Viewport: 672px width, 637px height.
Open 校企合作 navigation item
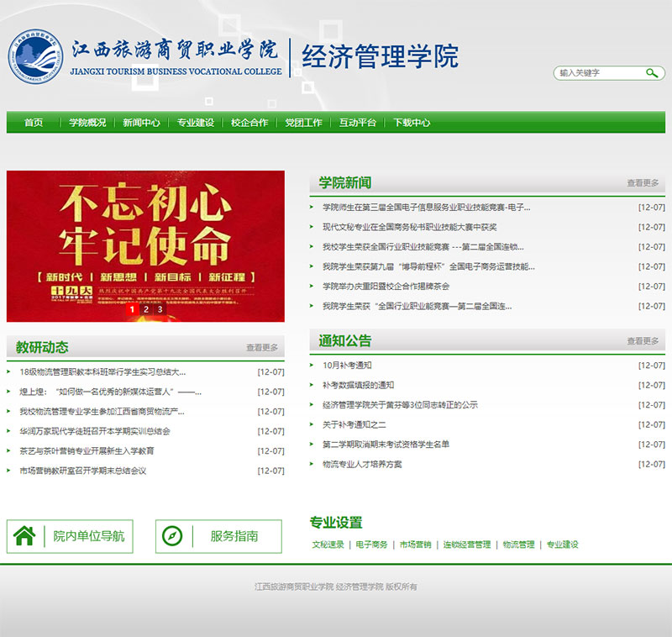tap(249, 123)
